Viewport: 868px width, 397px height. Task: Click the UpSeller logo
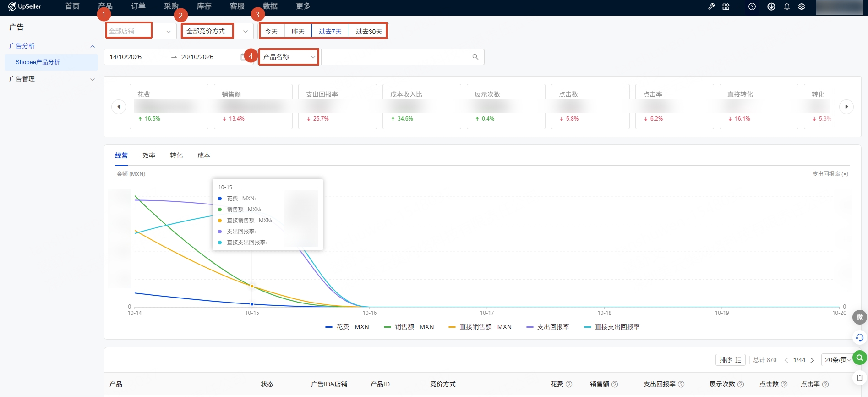click(25, 6)
